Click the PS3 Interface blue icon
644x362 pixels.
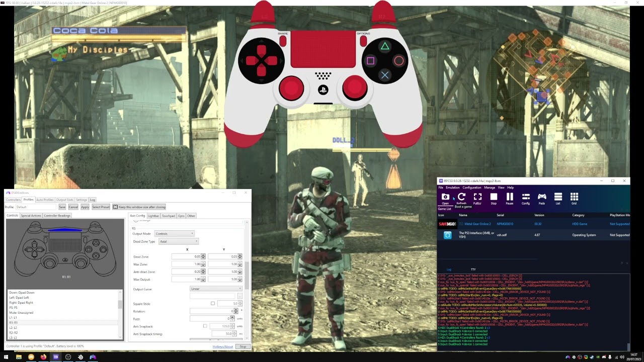(x=447, y=235)
